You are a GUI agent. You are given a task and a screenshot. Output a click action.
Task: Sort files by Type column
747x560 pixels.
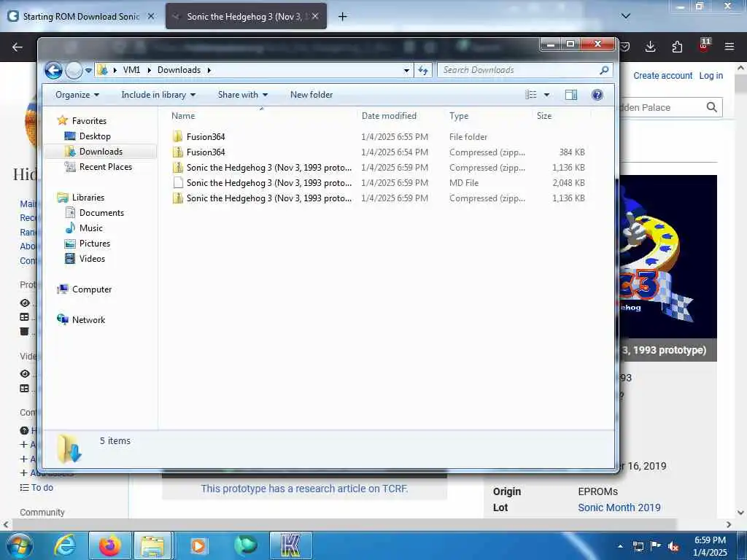(x=459, y=116)
